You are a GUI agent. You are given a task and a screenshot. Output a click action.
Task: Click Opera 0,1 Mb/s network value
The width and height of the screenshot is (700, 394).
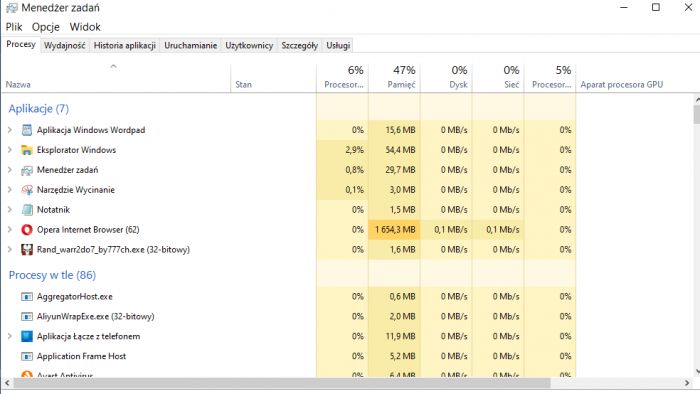coord(503,229)
